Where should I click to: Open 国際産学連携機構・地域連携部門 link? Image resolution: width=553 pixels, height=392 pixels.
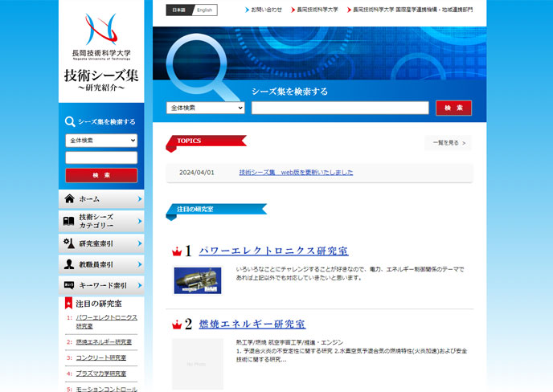(x=410, y=10)
